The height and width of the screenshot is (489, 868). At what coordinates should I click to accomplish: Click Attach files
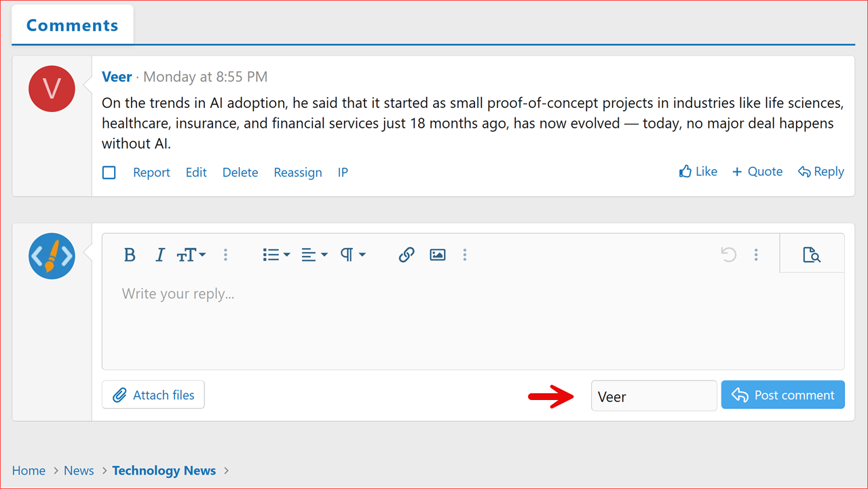click(153, 395)
